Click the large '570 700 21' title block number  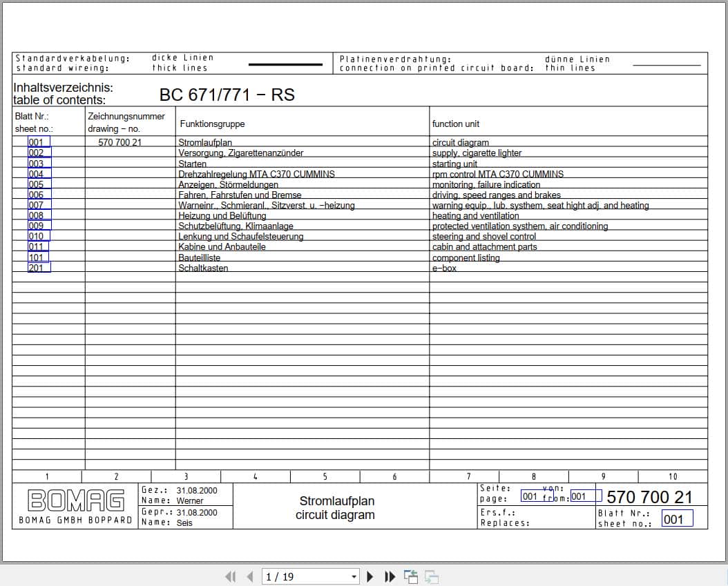coord(649,497)
